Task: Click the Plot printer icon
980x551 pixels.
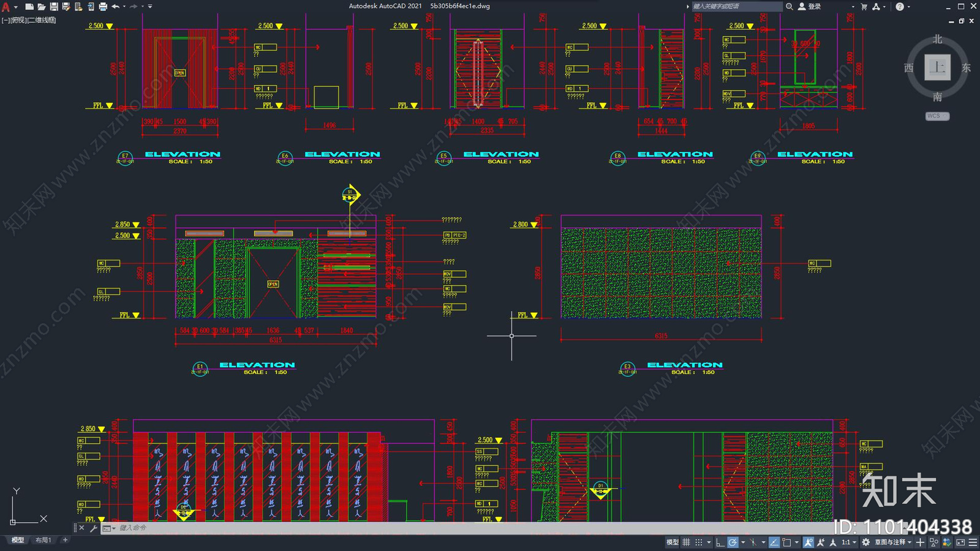Action: tap(103, 7)
